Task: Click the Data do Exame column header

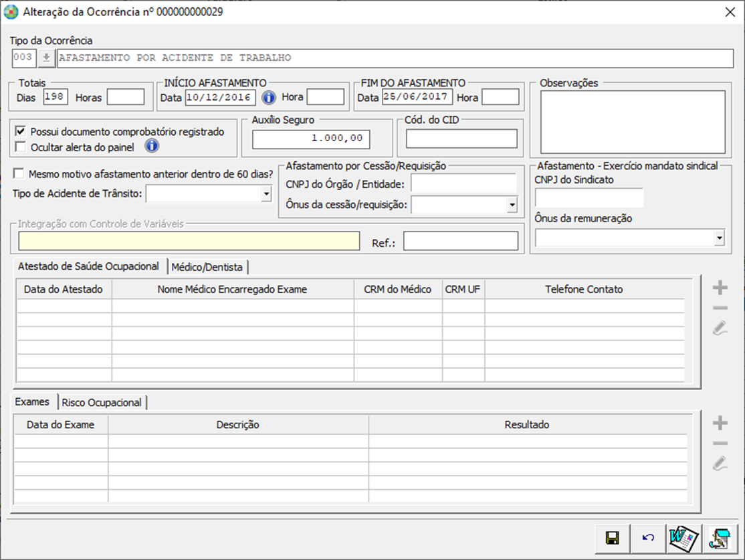Action: 60,424
